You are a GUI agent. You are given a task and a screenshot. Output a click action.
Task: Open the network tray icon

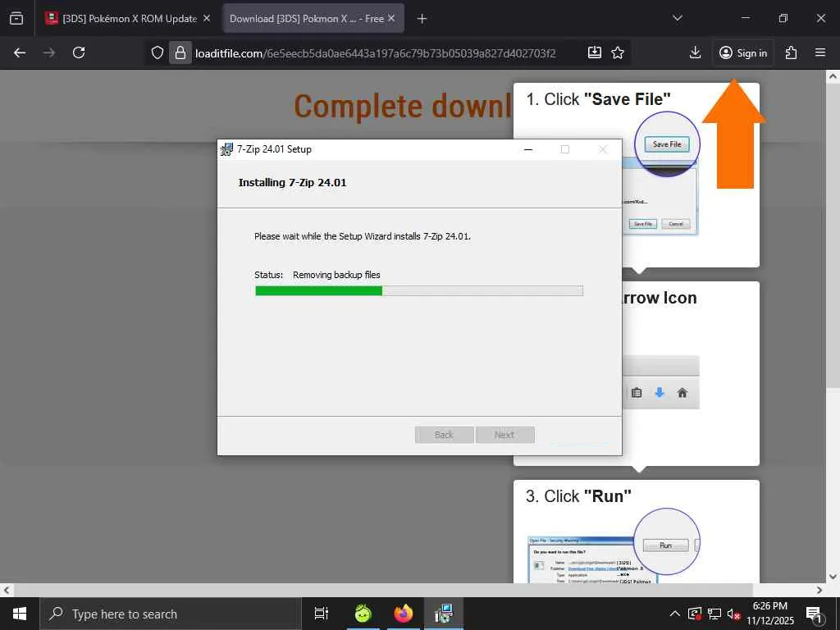coord(714,614)
